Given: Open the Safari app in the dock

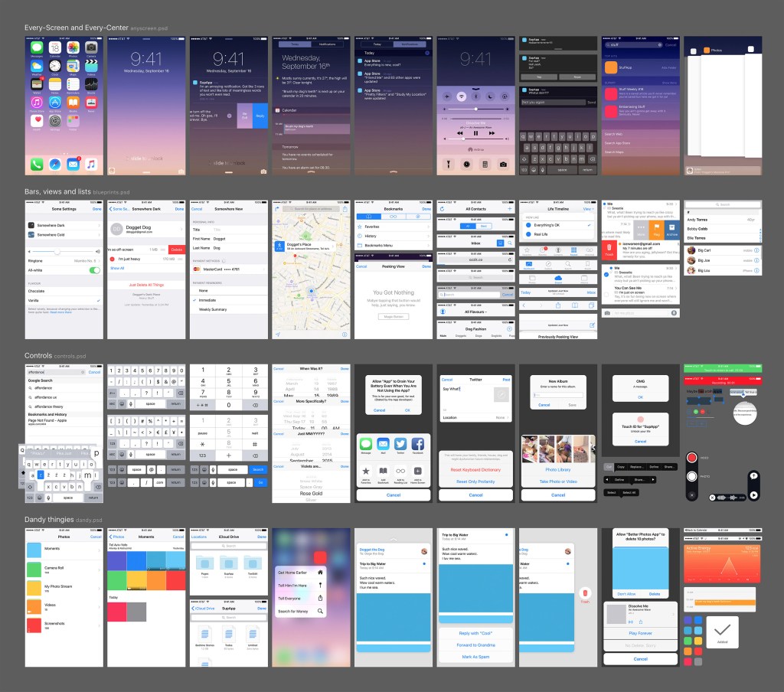Looking at the screenshot, I should click(55, 164).
